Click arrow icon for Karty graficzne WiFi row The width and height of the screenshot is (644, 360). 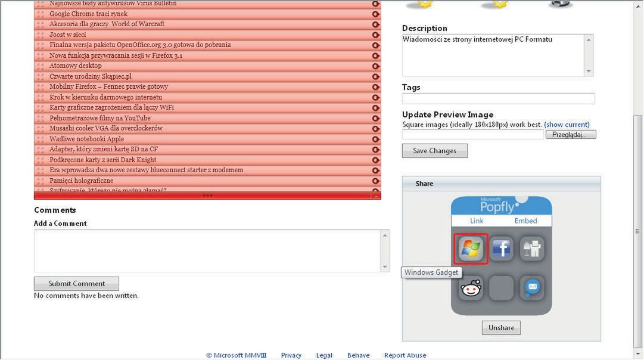pos(375,108)
